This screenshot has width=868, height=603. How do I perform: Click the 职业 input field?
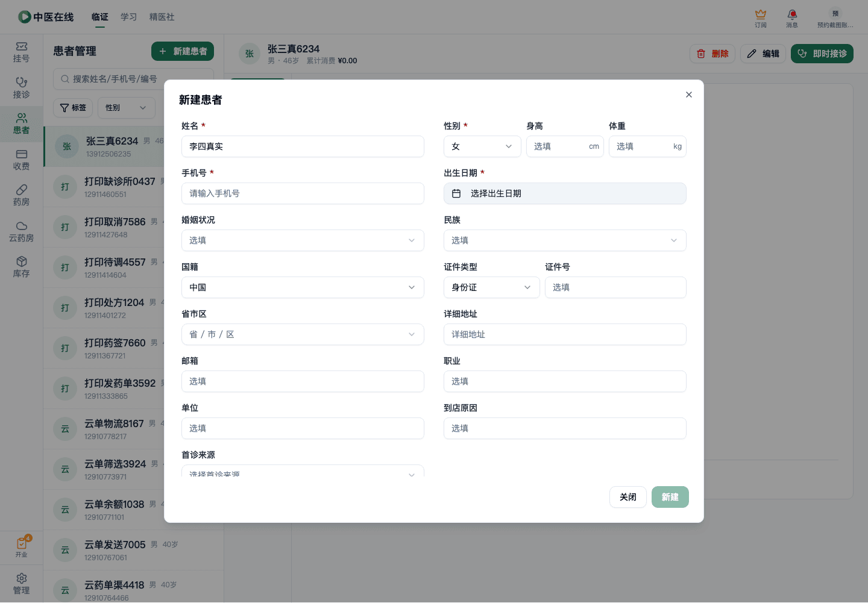tap(565, 381)
